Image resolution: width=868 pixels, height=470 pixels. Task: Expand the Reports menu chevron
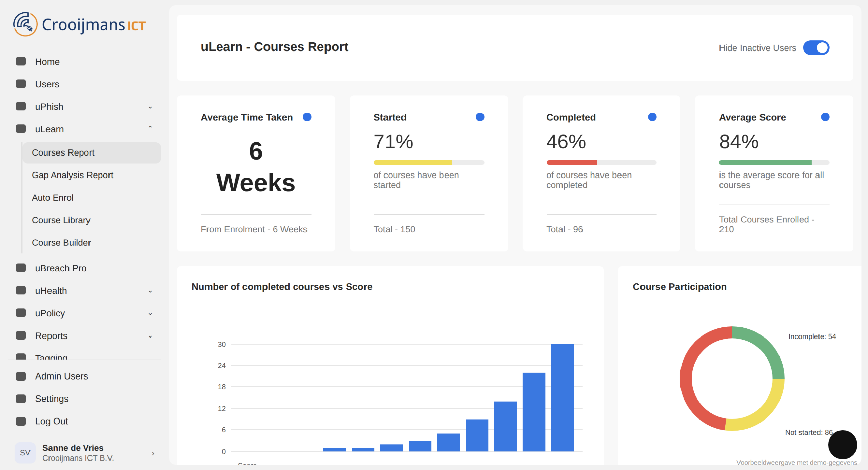(x=150, y=336)
